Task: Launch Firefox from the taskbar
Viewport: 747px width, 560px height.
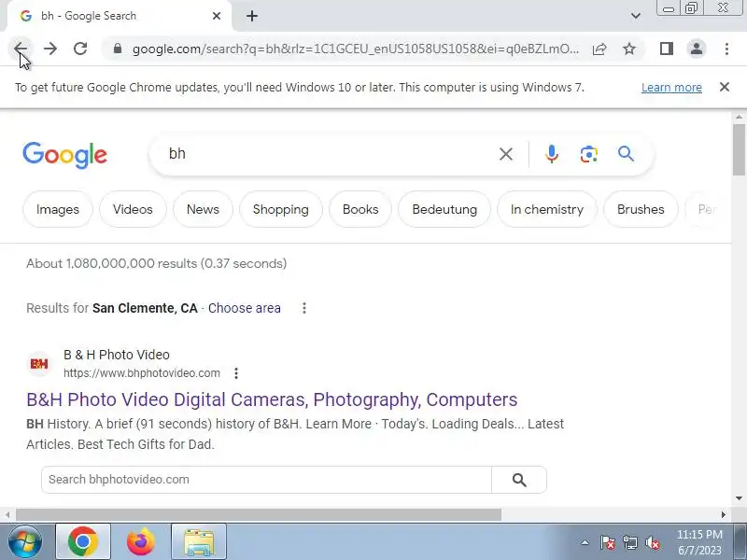Action: point(141,542)
